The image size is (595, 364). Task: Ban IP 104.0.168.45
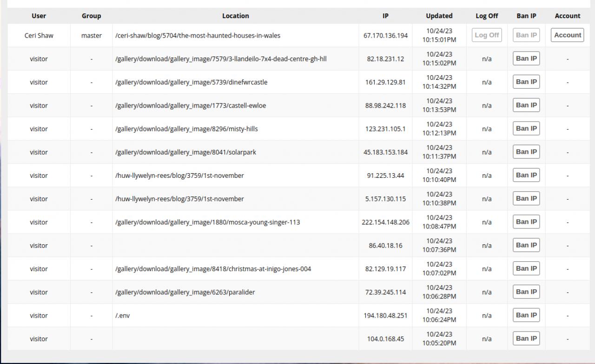pyautogui.click(x=526, y=338)
